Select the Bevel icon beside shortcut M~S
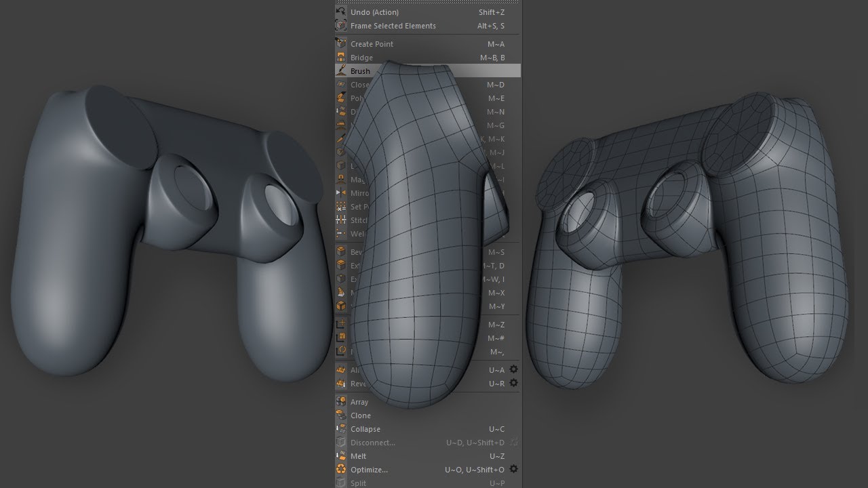 pos(341,252)
